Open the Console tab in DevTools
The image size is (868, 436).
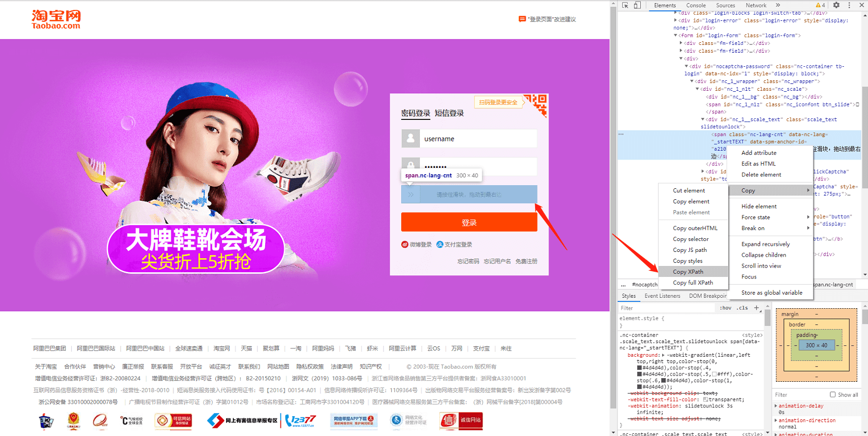click(x=696, y=5)
